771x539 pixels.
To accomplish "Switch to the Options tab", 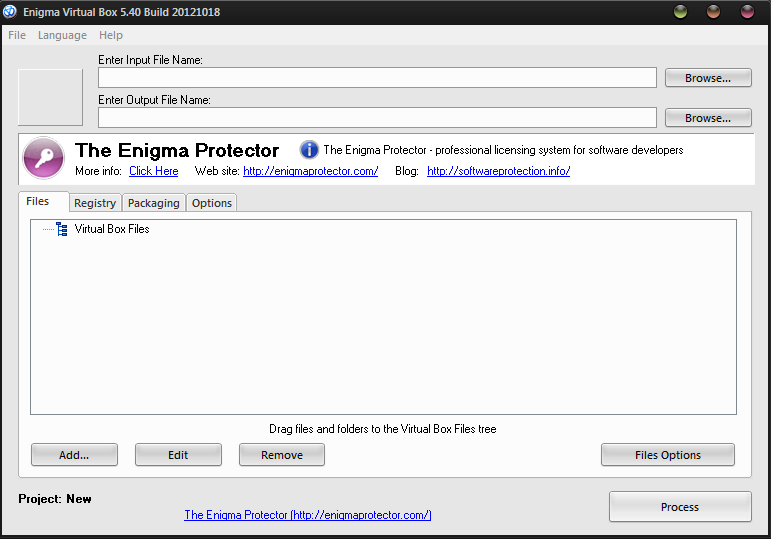I will (212, 203).
